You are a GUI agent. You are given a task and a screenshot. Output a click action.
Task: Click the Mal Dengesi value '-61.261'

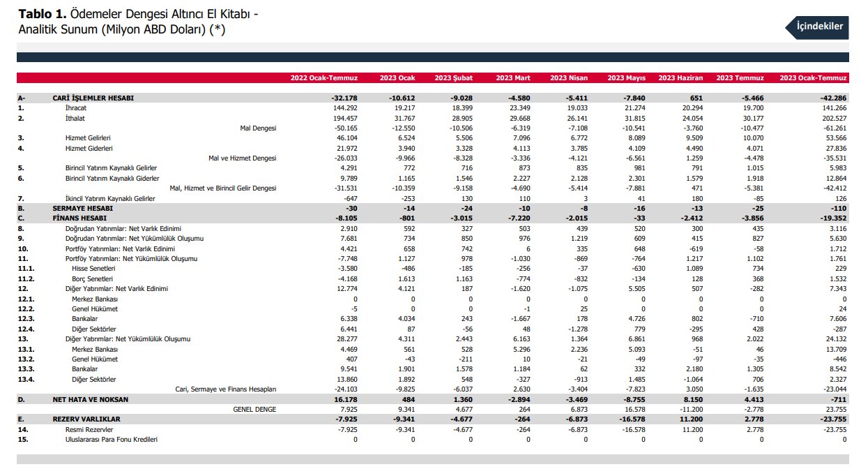point(836,128)
